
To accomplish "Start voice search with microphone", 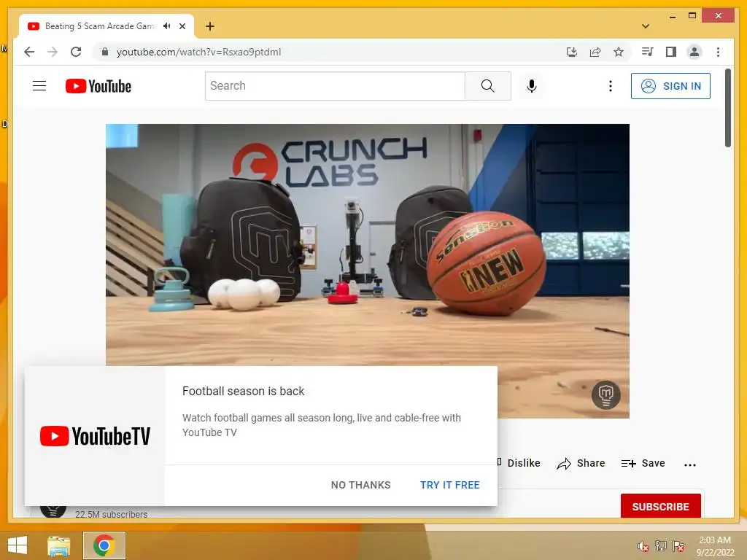I will 532,86.
